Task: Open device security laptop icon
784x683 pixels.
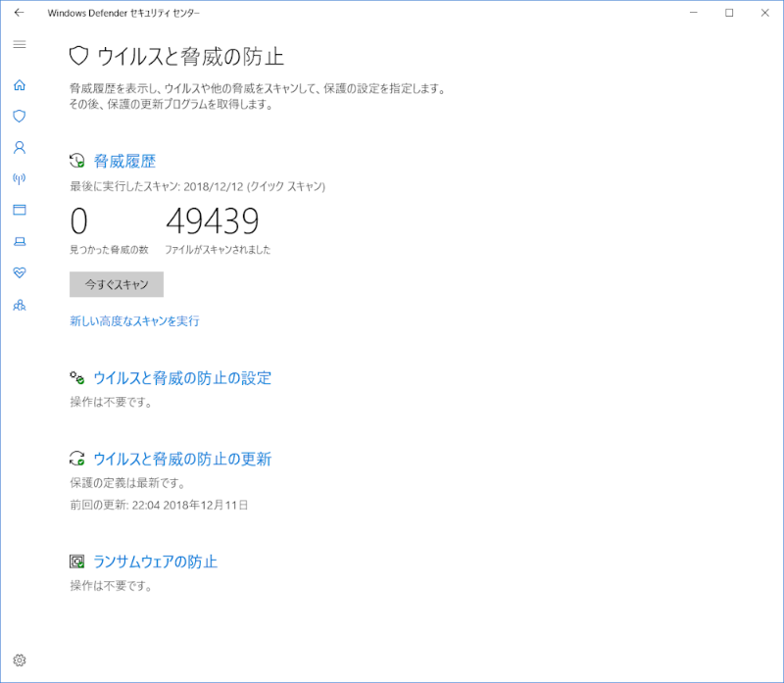Action: coord(19,241)
